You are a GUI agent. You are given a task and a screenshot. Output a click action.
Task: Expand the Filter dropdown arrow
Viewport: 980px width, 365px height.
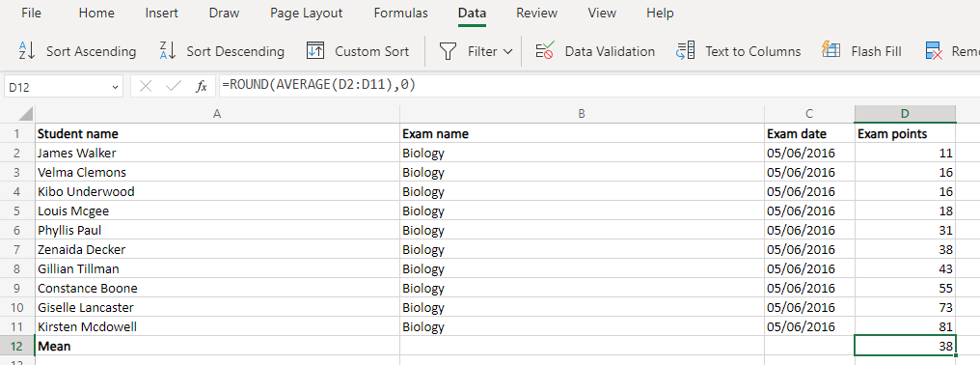point(506,51)
